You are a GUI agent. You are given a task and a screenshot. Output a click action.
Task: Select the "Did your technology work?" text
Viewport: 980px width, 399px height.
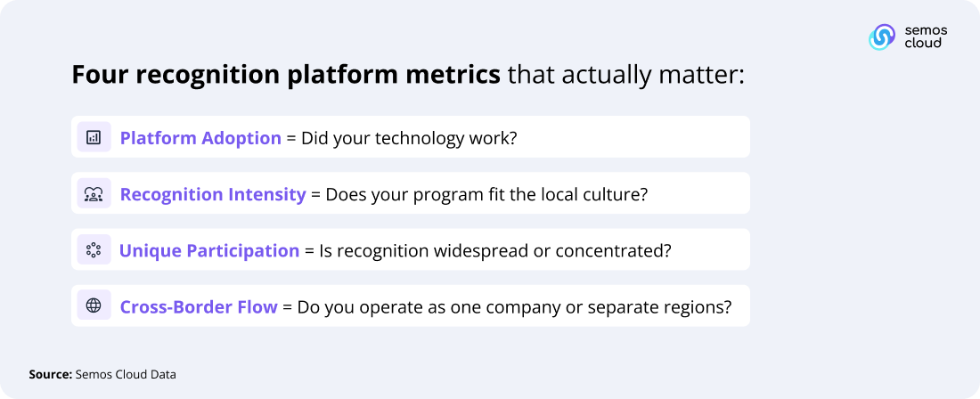tap(409, 138)
